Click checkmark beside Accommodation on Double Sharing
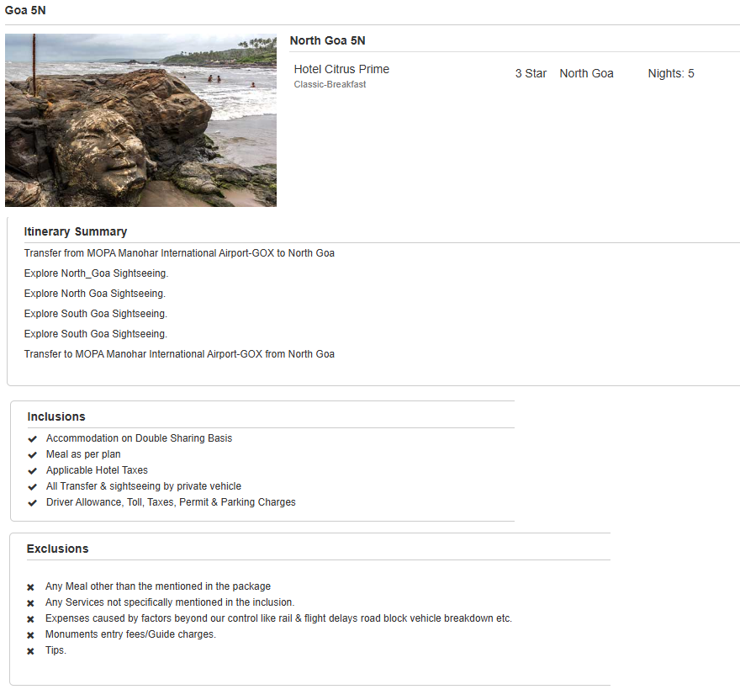The image size is (740, 700). pyautogui.click(x=32, y=439)
